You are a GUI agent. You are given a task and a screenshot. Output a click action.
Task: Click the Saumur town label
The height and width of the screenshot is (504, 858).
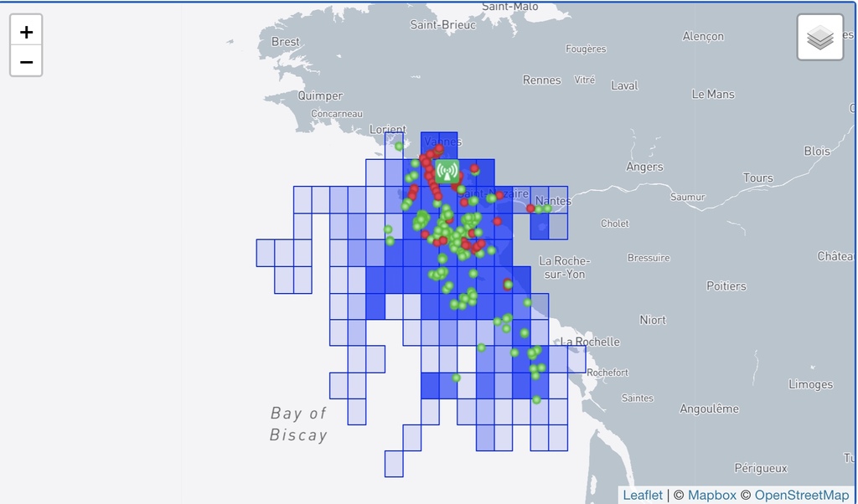[x=688, y=197]
